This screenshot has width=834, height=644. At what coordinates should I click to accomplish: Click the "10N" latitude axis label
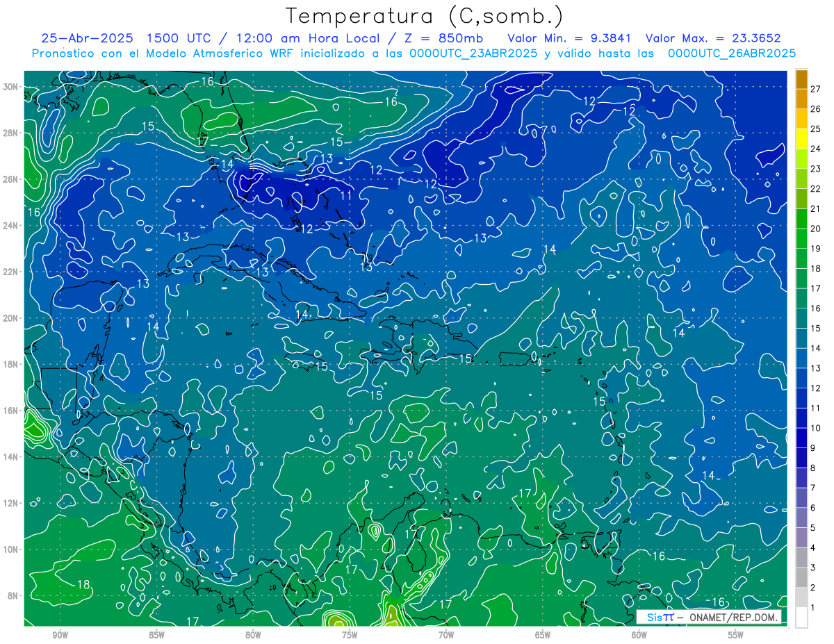[12, 549]
